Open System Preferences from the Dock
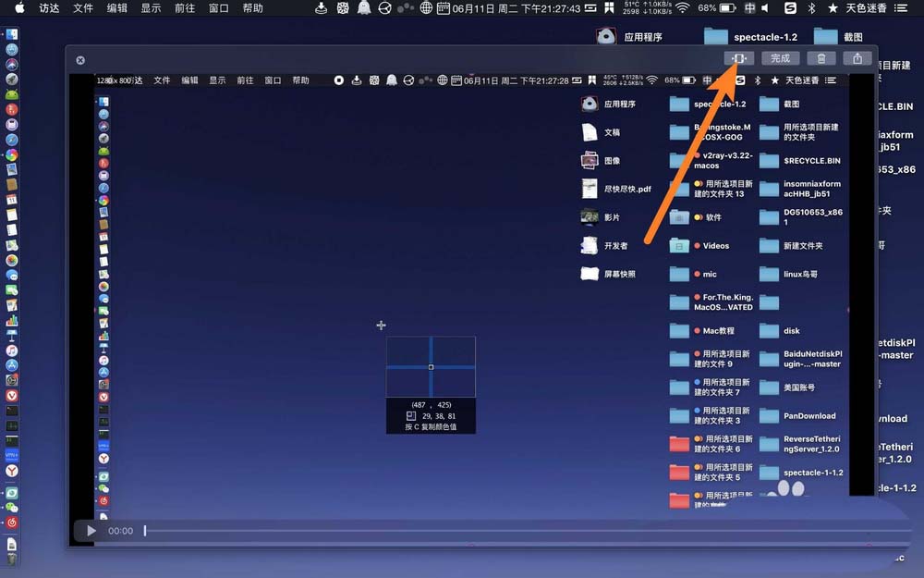 point(12,380)
